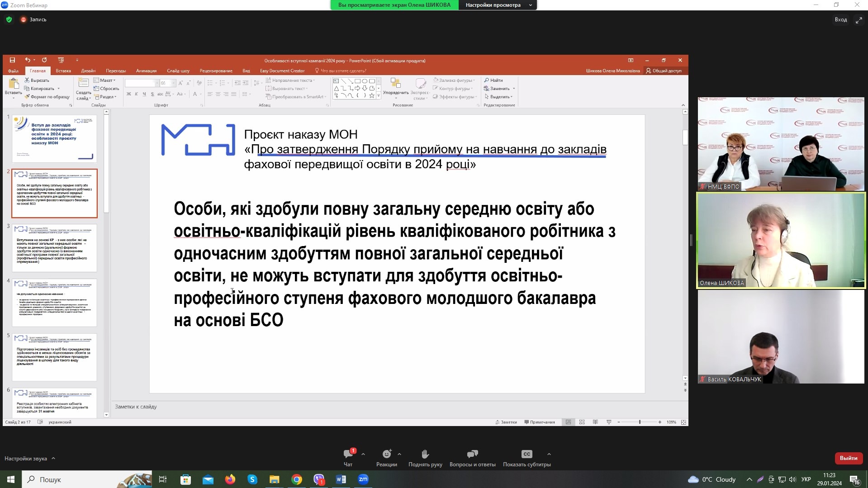Click the encryption shield icon
The height and width of the screenshot is (488, 868).
(9, 20)
